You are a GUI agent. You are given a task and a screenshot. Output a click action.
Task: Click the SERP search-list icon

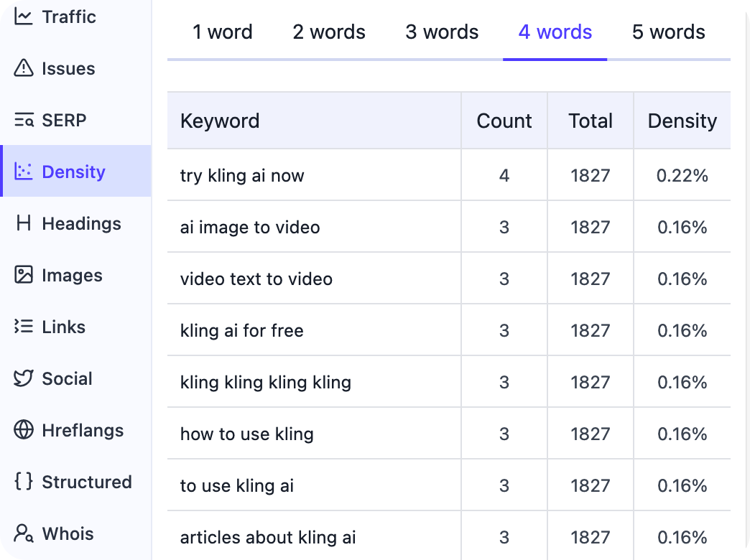[24, 120]
